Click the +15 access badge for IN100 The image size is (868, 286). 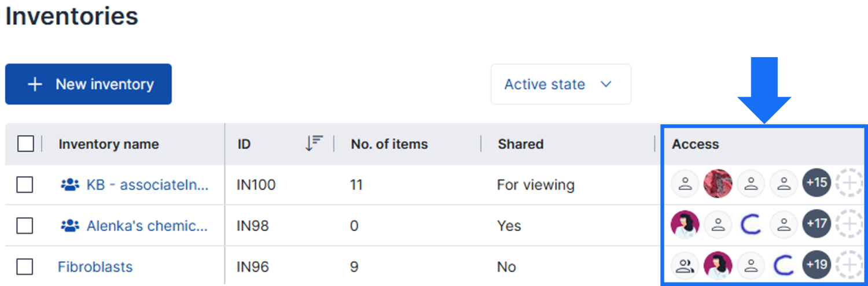tap(816, 184)
